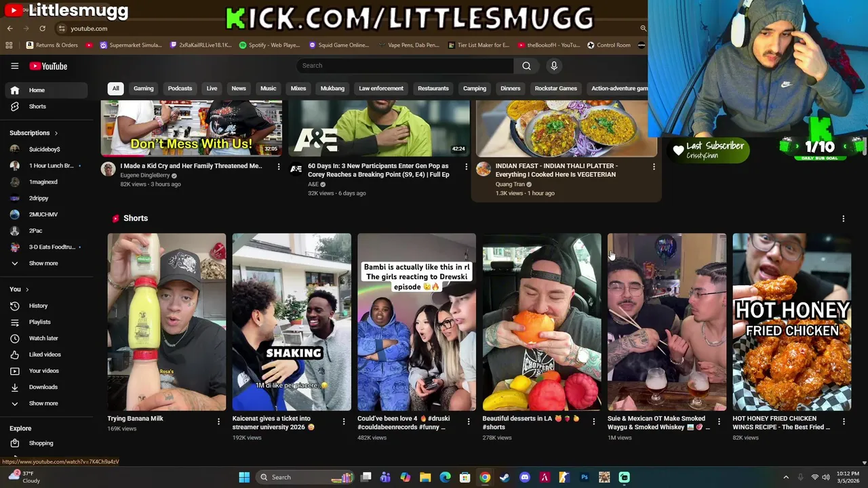This screenshot has height=488, width=868.
Task: Open Kaicenat streamer university short thumbnail
Action: [x=292, y=322]
